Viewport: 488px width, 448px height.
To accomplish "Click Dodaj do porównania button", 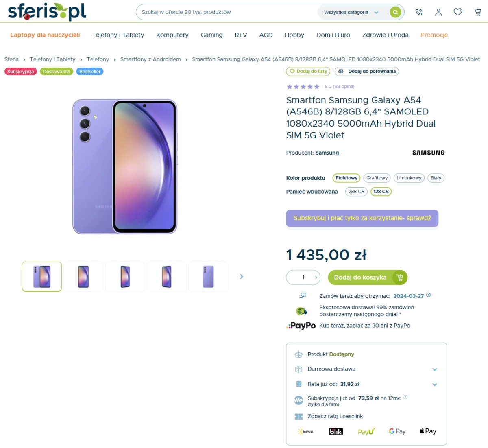I will [x=367, y=71].
